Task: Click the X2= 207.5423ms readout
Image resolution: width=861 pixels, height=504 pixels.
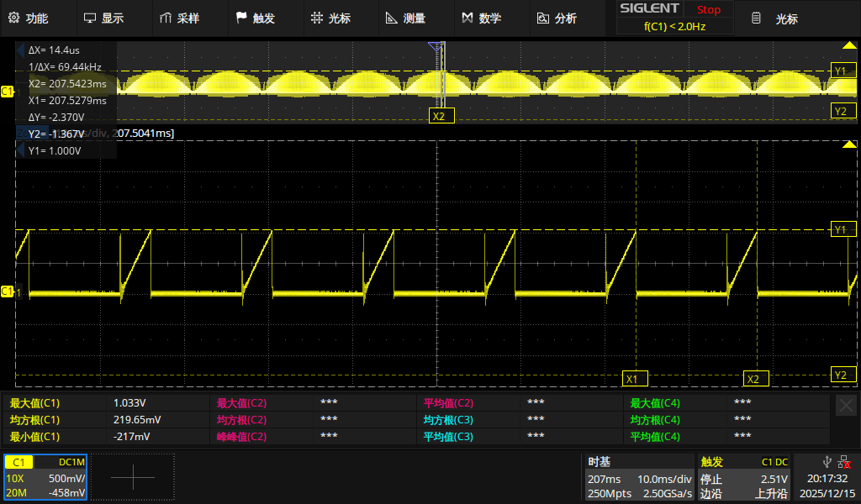Action: 67,84
